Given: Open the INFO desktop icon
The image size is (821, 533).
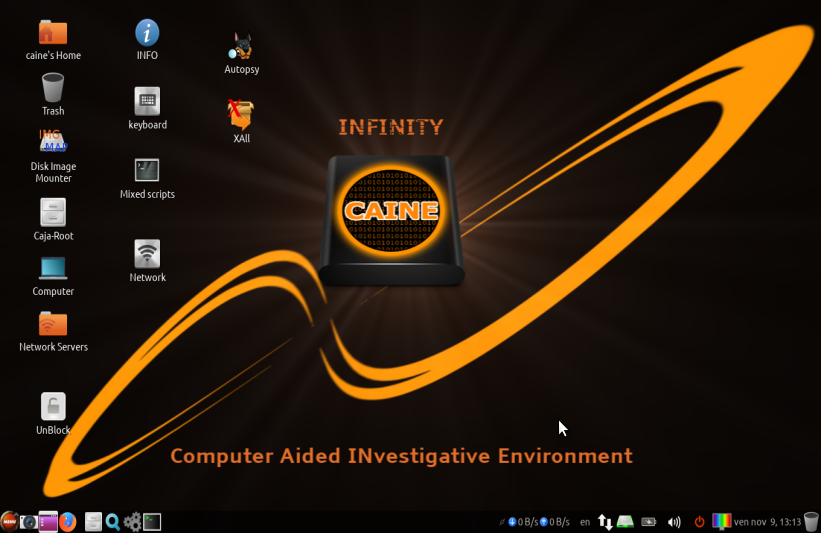Looking at the screenshot, I should pyautogui.click(x=147, y=32).
